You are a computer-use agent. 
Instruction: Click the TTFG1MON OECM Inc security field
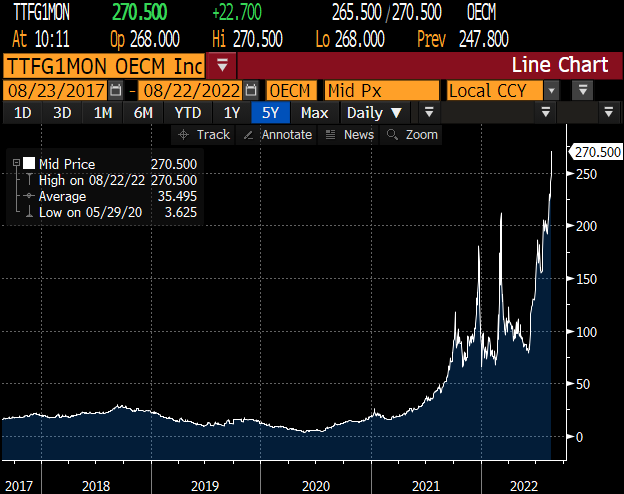point(104,65)
